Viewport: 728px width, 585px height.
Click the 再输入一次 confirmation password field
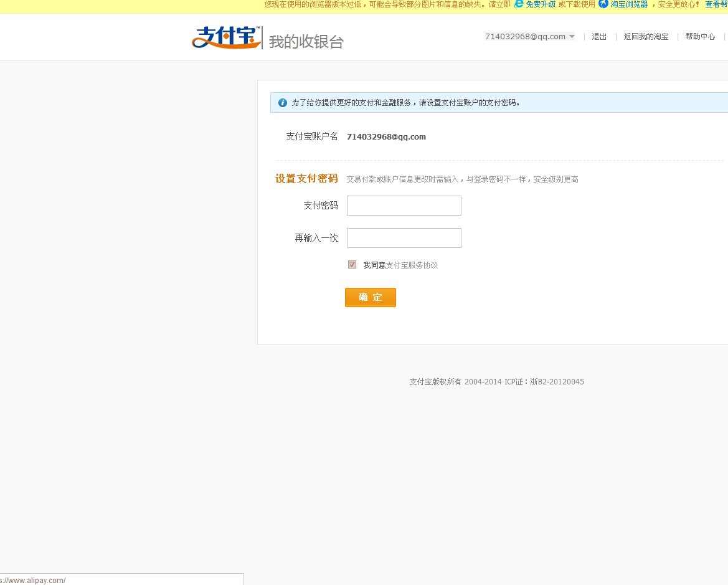tap(404, 238)
